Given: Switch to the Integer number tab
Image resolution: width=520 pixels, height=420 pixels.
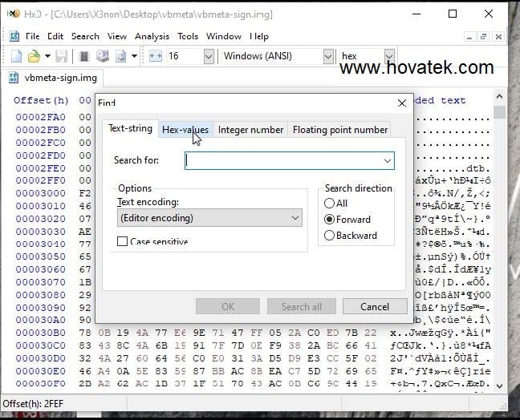Looking at the screenshot, I should click(250, 130).
